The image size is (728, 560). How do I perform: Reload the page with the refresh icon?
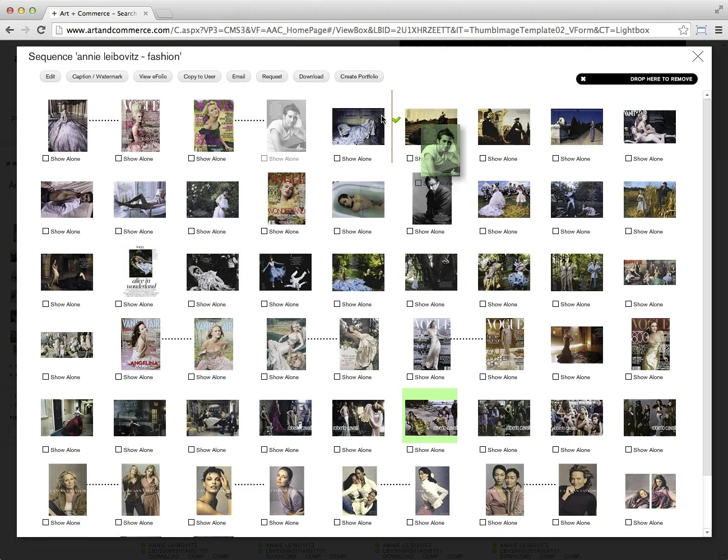click(41, 30)
